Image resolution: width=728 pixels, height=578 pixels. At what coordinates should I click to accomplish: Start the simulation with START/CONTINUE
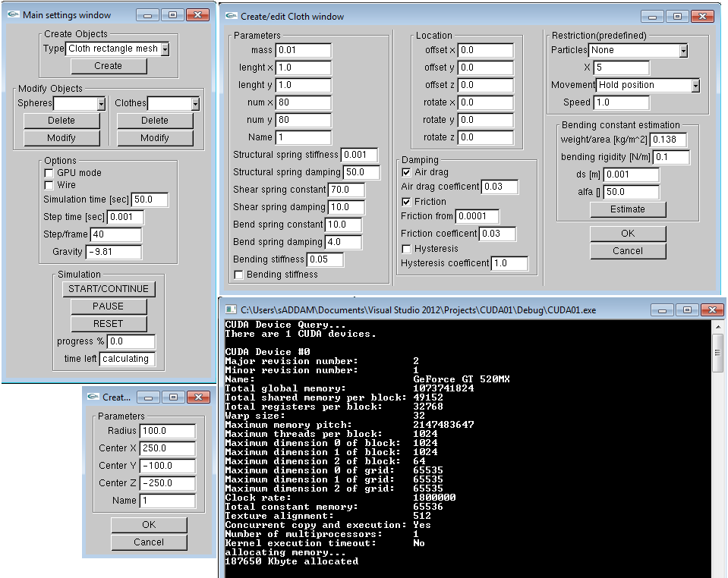tap(109, 289)
